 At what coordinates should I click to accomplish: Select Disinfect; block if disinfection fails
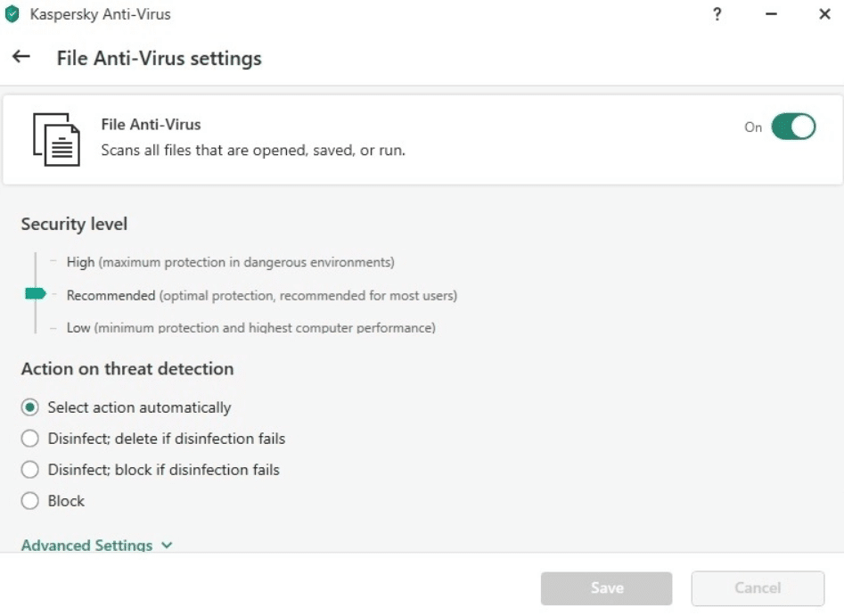tap(30, 470)
